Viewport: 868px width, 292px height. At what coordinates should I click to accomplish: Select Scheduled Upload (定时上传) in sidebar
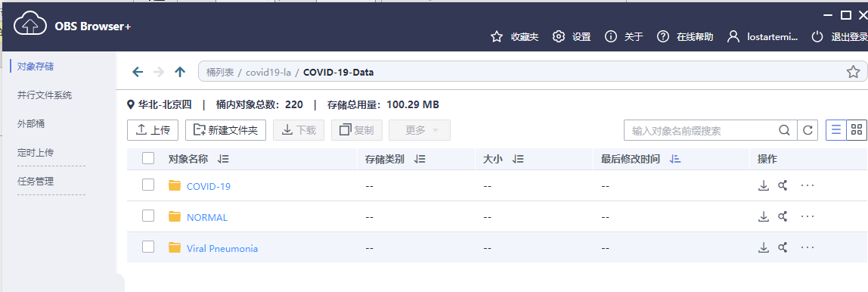coord(36,152)
